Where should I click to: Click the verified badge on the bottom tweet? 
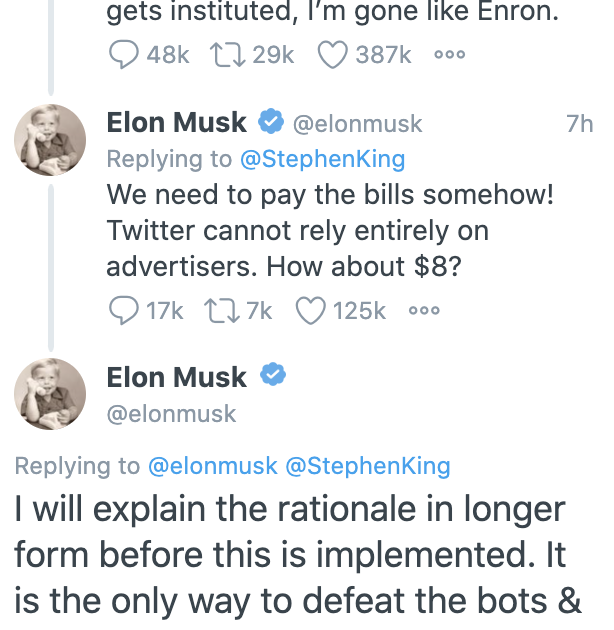click(271, 377)
